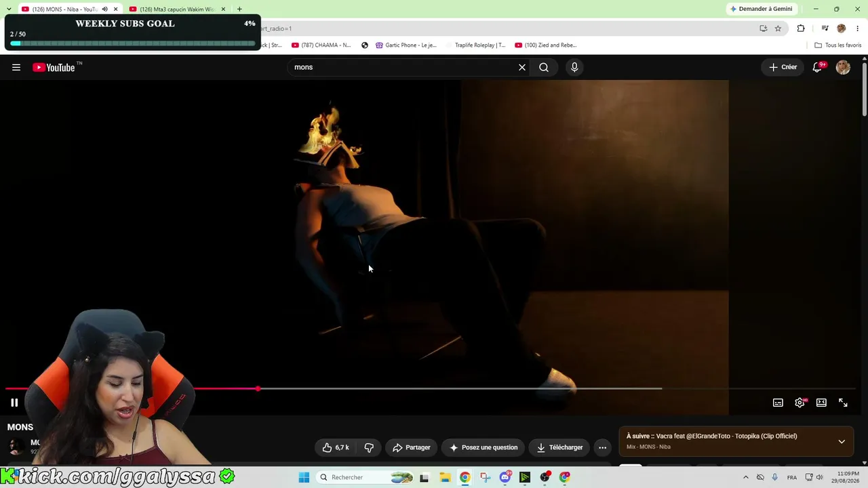Screen dimensions: 868x488
Task: Open OBS Studio from the taskbar
Action: (545, 477)
